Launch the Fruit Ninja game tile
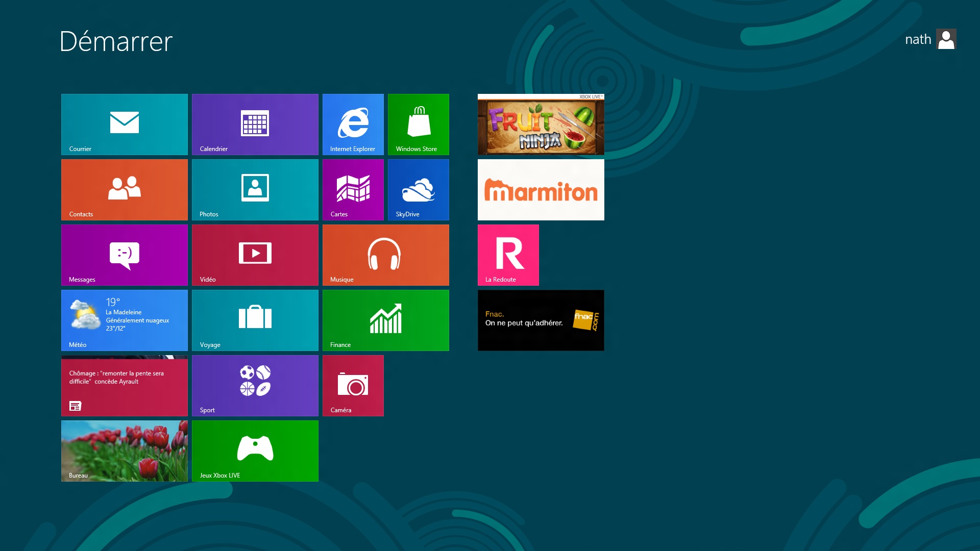The height and width of the screenshot is (551, 980). 541,124
